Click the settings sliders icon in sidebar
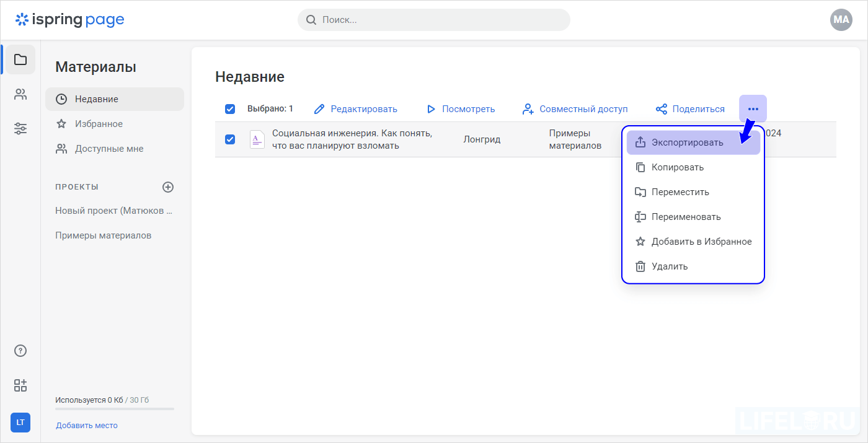Viewport: 868px width, 443px height. tap(20, 128)
